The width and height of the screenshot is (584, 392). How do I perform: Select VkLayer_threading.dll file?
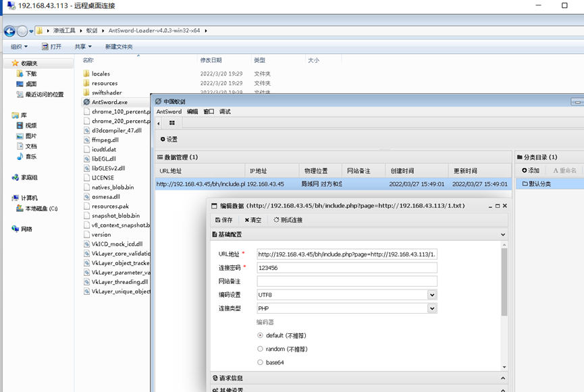pos(116,282)
